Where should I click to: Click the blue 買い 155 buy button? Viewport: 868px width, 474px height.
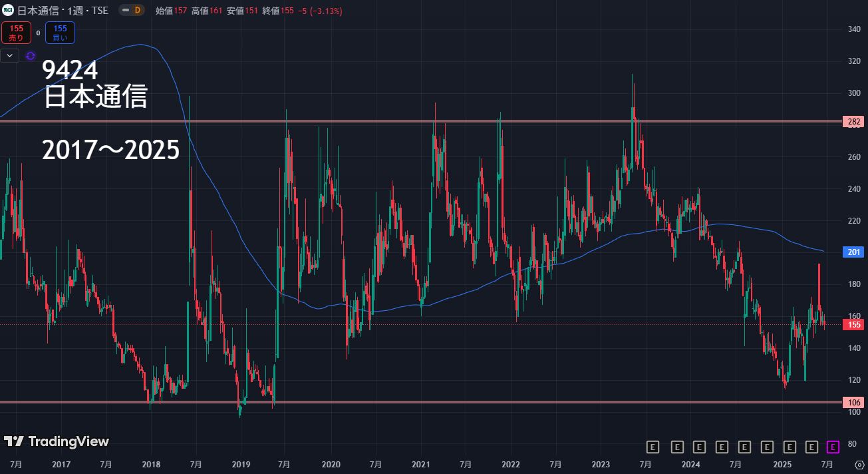point(60,33)
